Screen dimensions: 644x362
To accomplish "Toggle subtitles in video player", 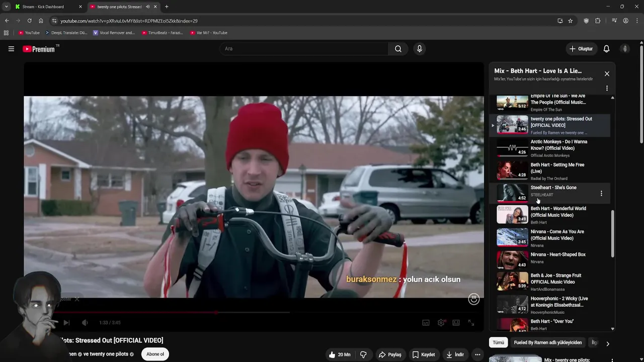I will point(426,323).
